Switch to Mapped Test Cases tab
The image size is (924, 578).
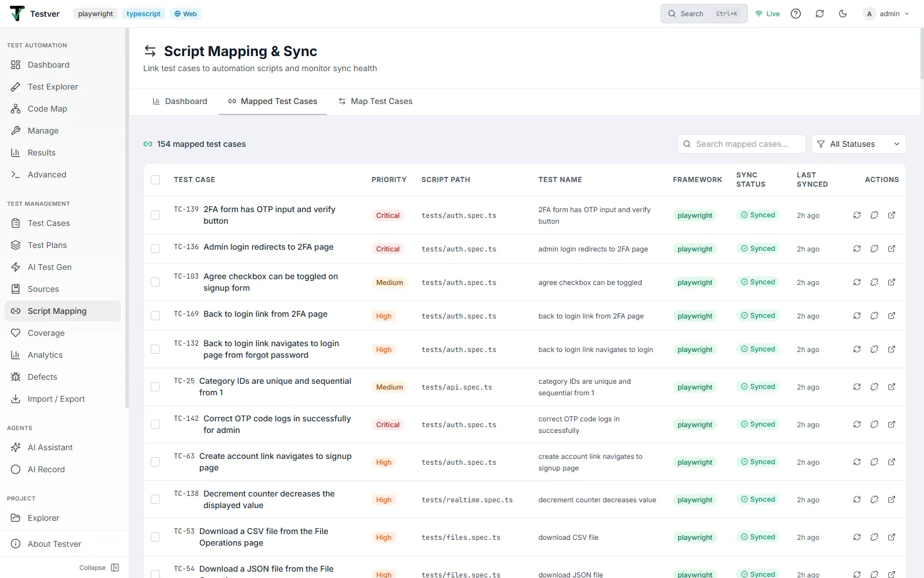tap(273, 101)
